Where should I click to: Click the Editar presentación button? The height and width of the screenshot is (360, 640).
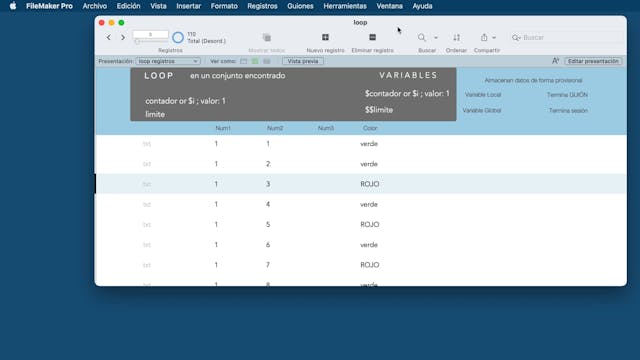pyautogui.click(x=593, y=61)
